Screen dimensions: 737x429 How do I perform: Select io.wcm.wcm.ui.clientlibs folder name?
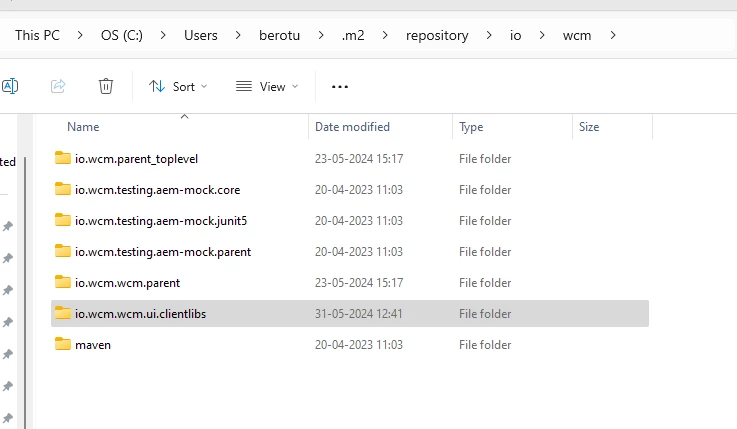point(141,314)
